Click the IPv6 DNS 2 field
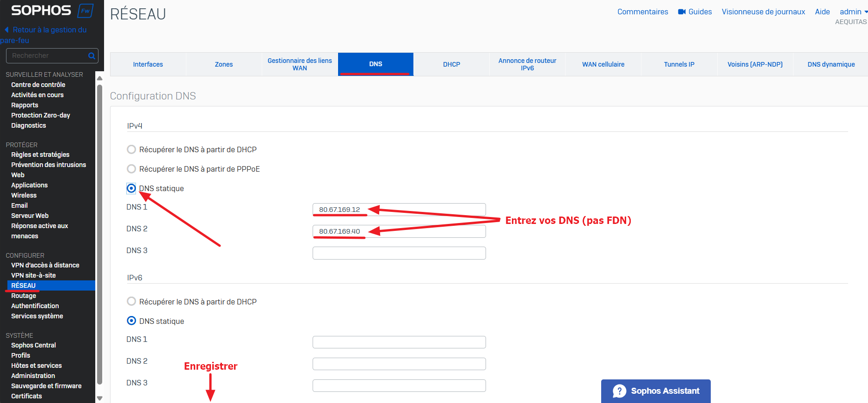 click(399, 364)
